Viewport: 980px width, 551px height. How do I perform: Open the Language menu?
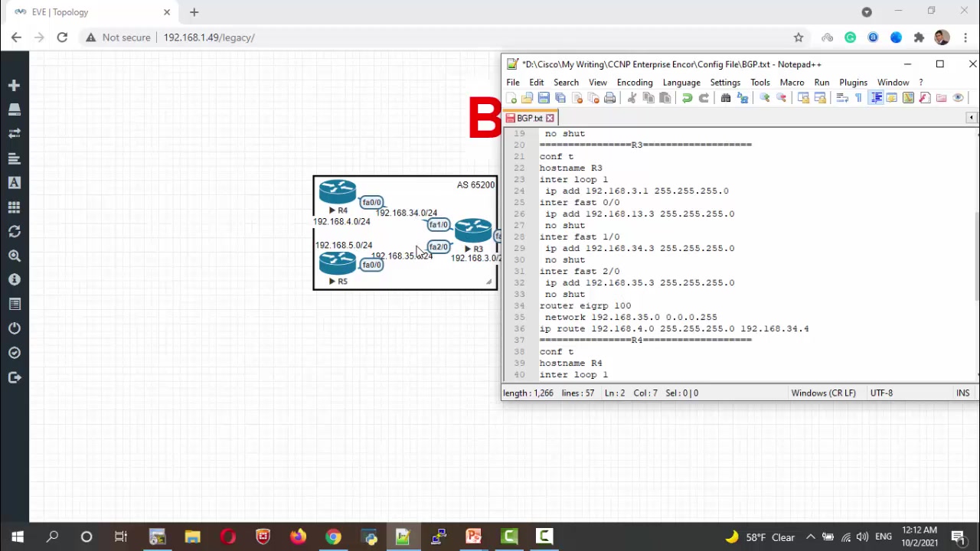681,83
